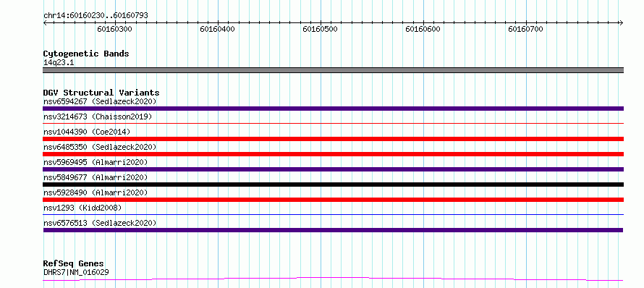
Task: Select the purple nsv6576513 variant bar
Action: tap(333, 230)
